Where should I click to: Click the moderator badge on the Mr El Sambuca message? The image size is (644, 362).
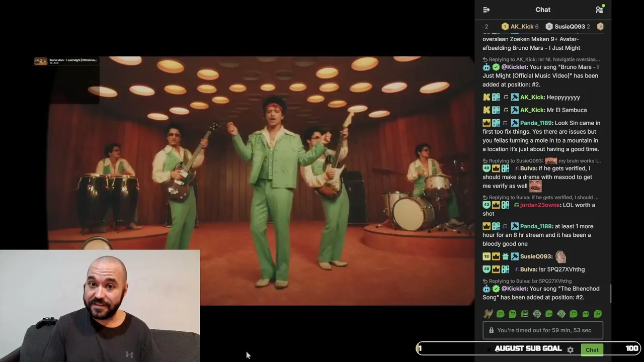[515, 110]
